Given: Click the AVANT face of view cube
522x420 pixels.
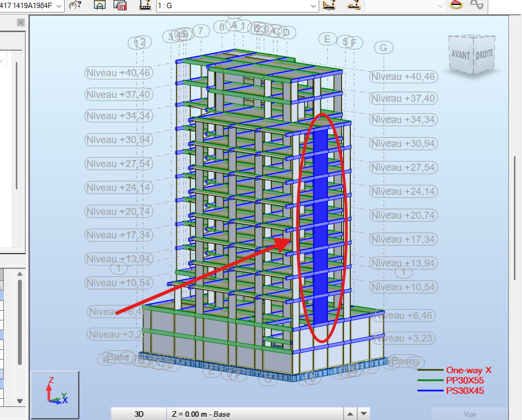Looking at the screenshot, I should [461, 56].
